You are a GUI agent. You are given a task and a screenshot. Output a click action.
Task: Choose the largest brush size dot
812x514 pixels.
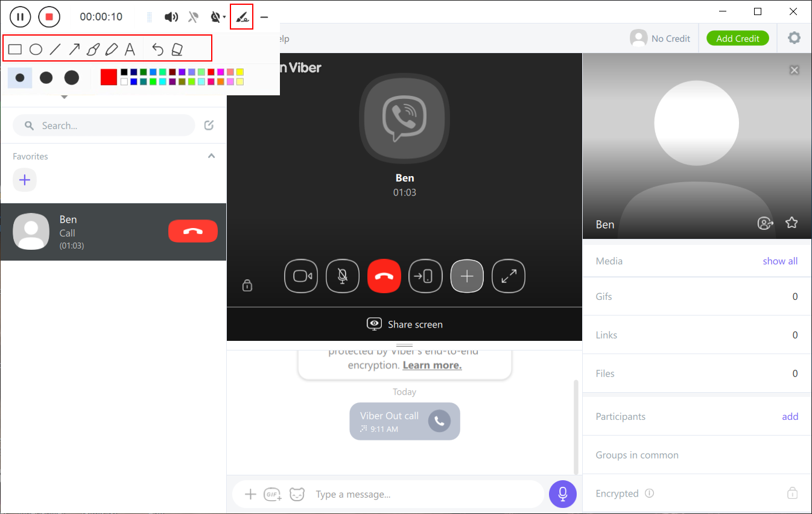[x=72, y=78]
